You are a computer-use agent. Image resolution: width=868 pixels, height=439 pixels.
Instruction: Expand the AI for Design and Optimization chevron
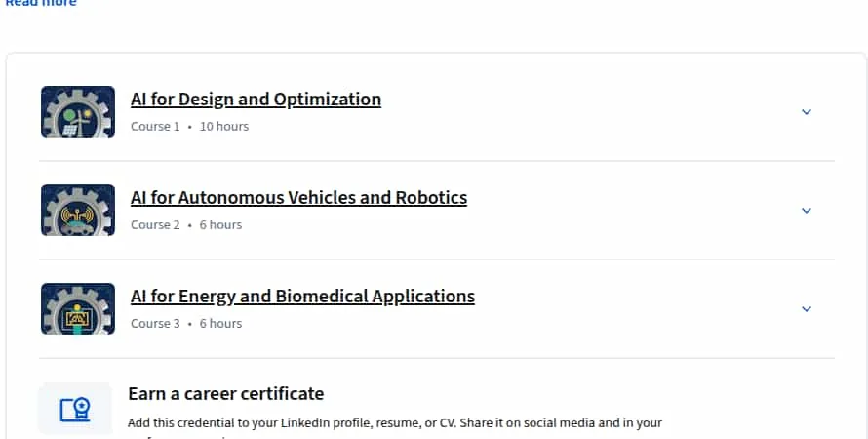[806, 112]
